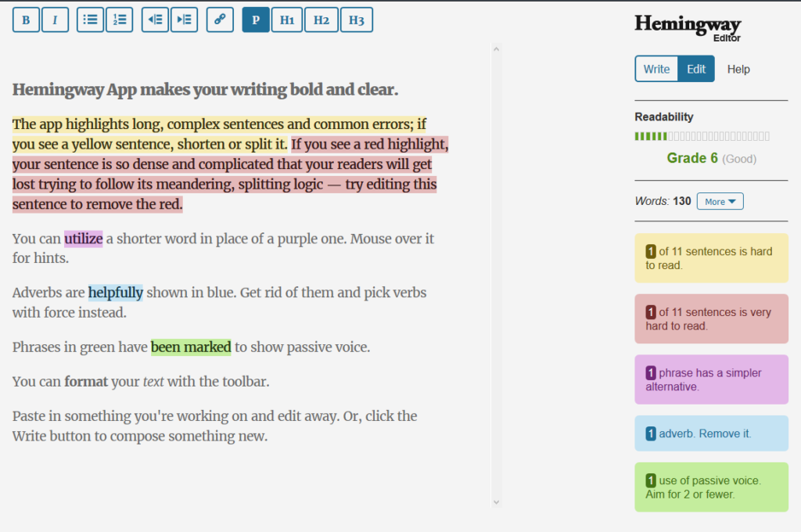The image size is (801, 532).
Task: Click the yellow highlighted sentence about long sentences
Action: [x=220, y=134]
